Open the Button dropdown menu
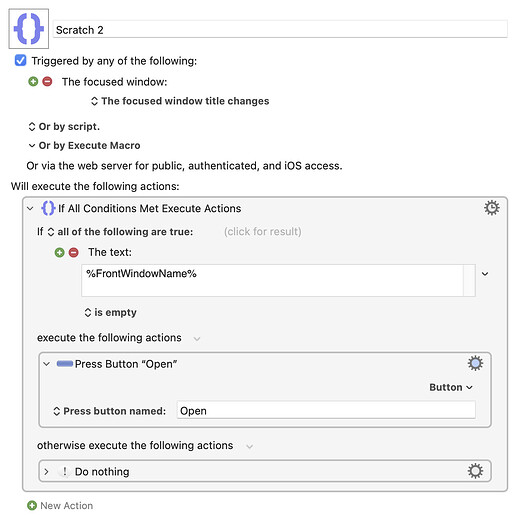Image resolution: width=517 pixels, height=519 pixels. click(x=451, y=387)
